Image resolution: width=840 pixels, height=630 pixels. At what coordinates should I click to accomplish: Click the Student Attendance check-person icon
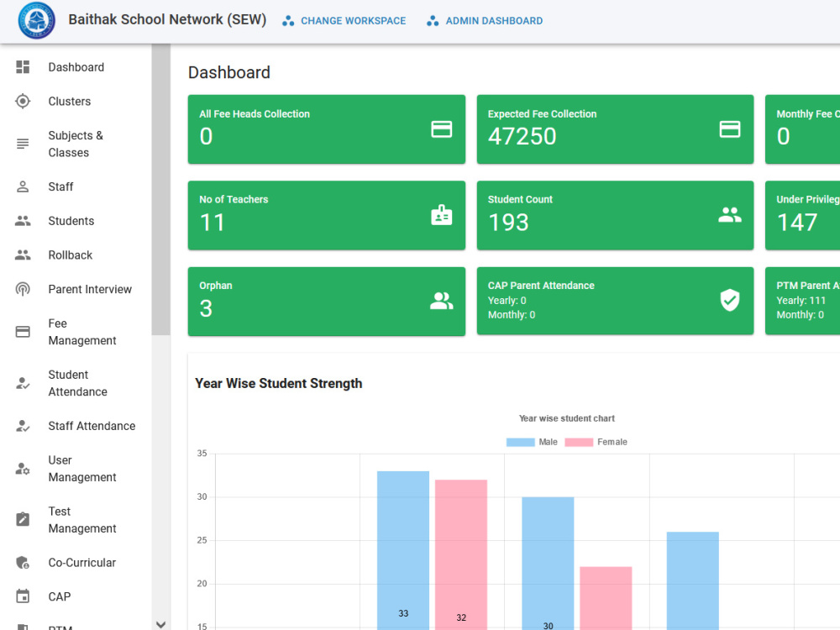click(23, 383)
